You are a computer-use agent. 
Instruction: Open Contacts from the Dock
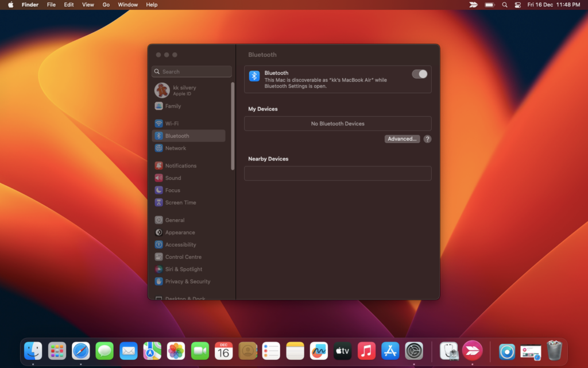(x=247, y=351)
